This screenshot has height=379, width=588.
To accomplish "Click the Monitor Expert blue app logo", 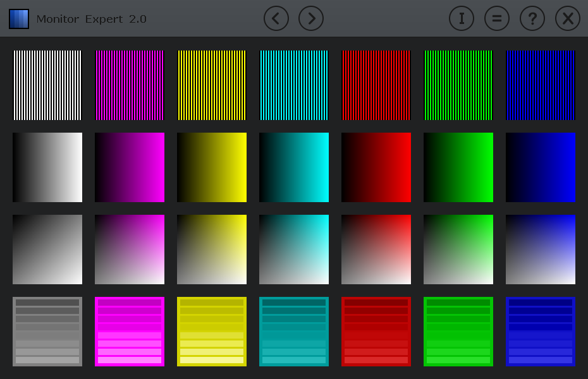I will (x=19, y=19).
